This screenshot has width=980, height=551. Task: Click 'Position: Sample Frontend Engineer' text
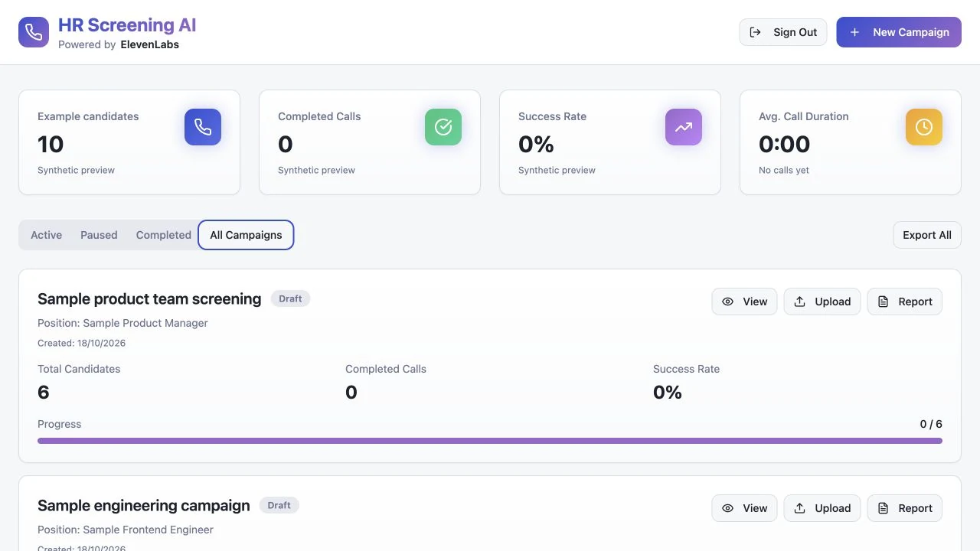(126, 530)
